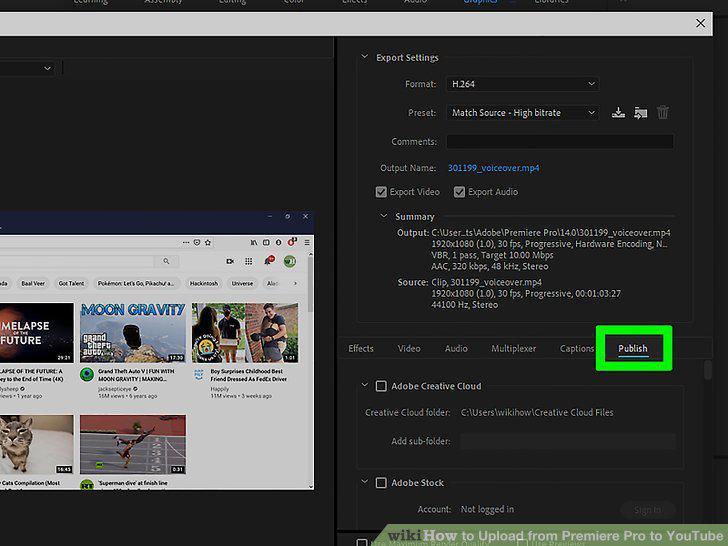Click the red extension icon in browser toolbar
The height and width of the screenshot is (546, 728).
292,242
